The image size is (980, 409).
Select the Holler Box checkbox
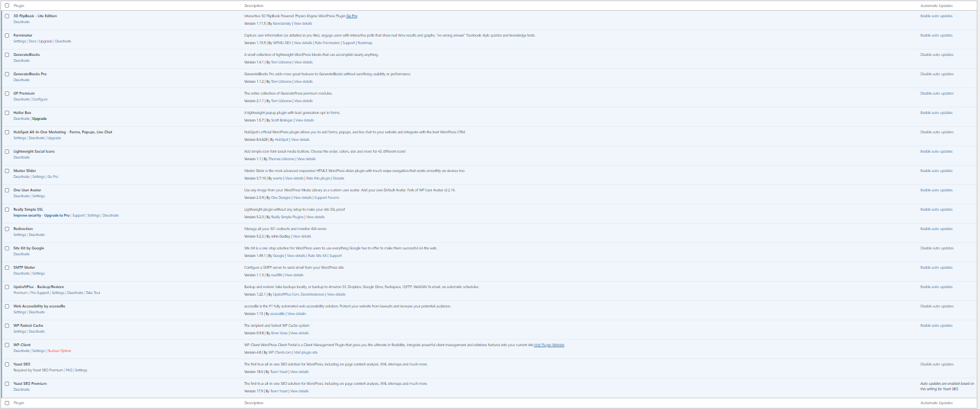point(7,113)
